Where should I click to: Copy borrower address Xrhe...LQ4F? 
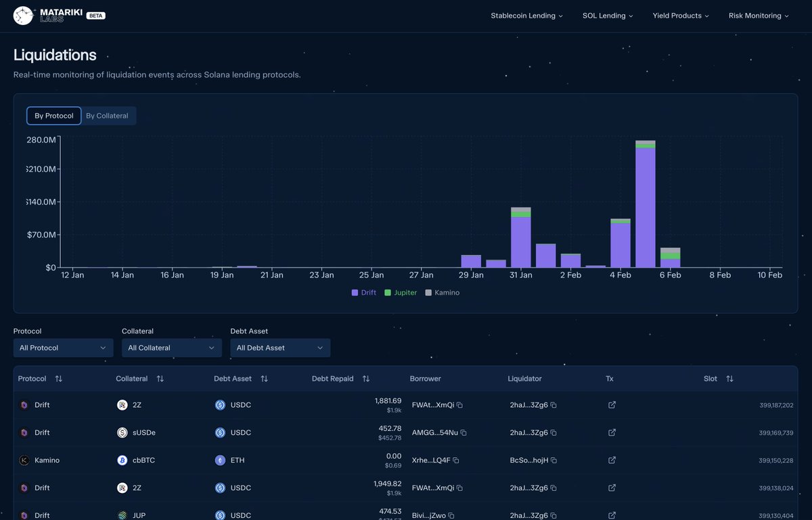click(x=456, y=460)
